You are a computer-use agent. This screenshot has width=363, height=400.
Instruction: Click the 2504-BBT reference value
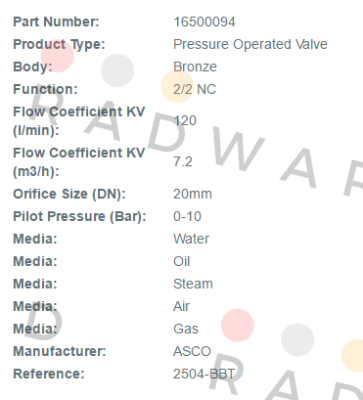point(204,374)
